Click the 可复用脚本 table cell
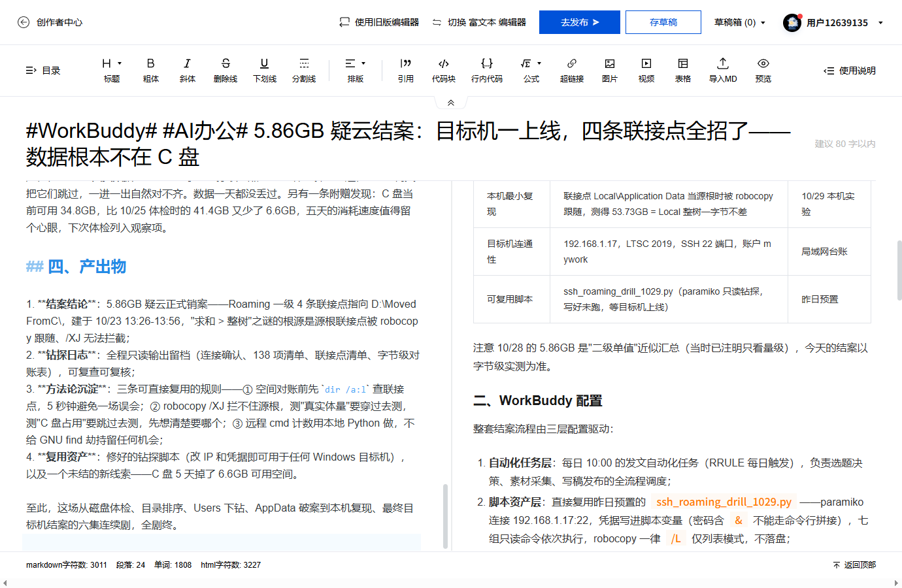 512,299
